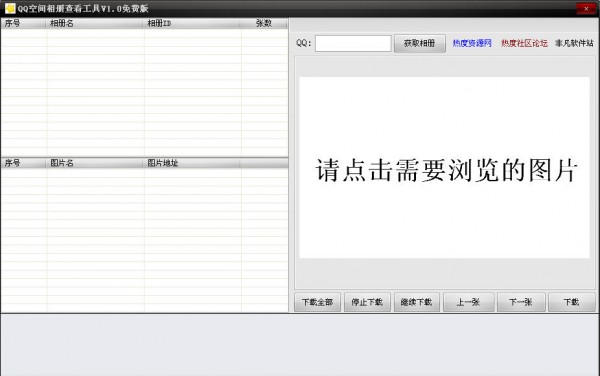The width and height of the screenshot is (600, 376).
Task: Open the blue 热度资源网 link
Action: coord(472,43)
